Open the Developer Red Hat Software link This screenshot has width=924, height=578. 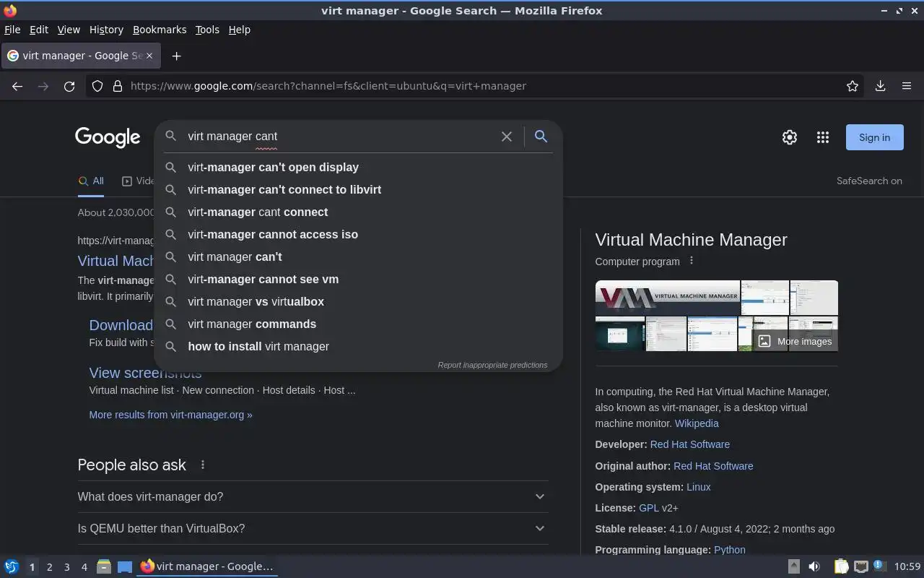690,444
